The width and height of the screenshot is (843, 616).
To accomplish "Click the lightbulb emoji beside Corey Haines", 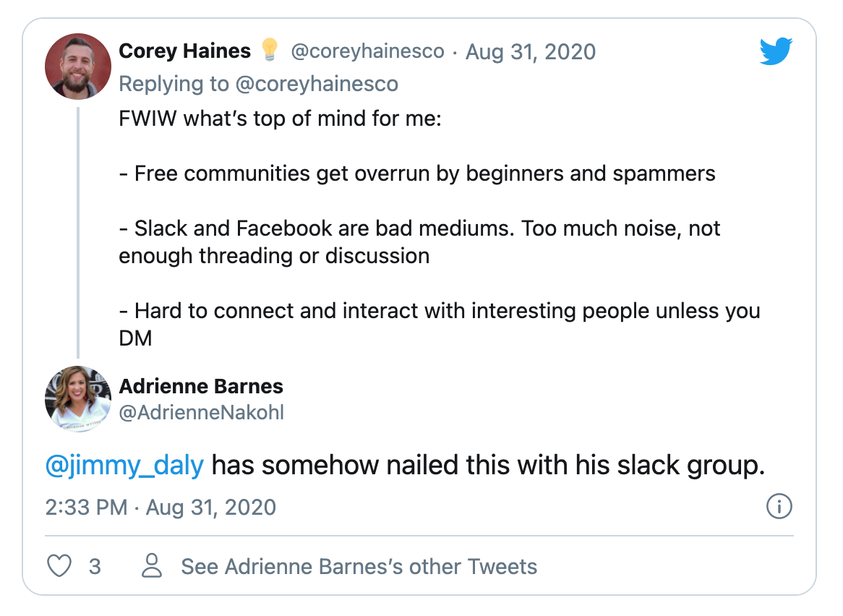I will pos(270,51).
